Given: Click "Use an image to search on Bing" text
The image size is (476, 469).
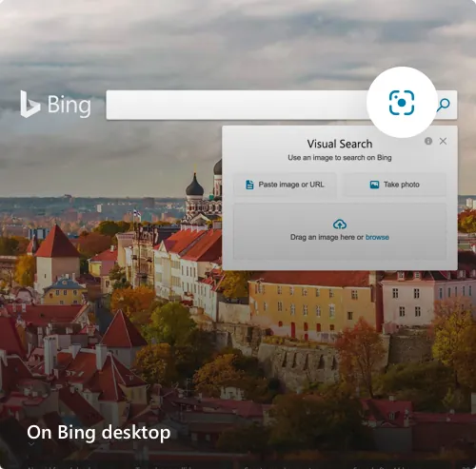Looking at the screenshot, I should pyautogui.click(x=340, y=158).
